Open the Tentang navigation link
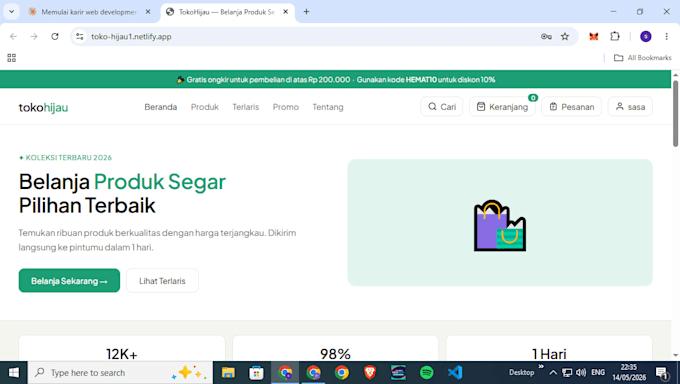 328,107
